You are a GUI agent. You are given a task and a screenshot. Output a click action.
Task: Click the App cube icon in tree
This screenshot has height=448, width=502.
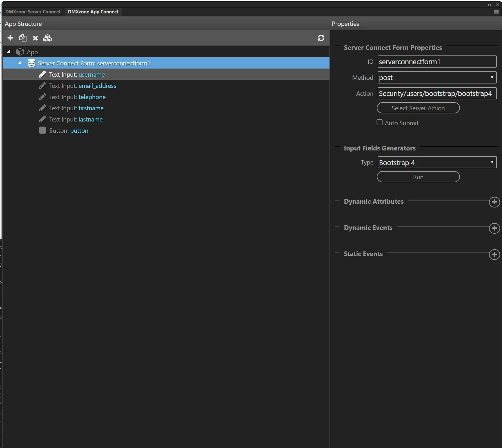coord(20,52)
